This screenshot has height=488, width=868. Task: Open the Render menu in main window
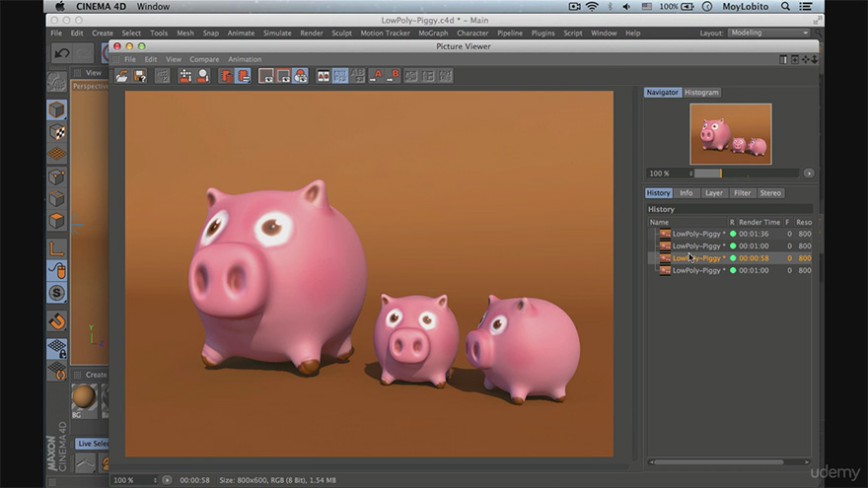point(312,34)
